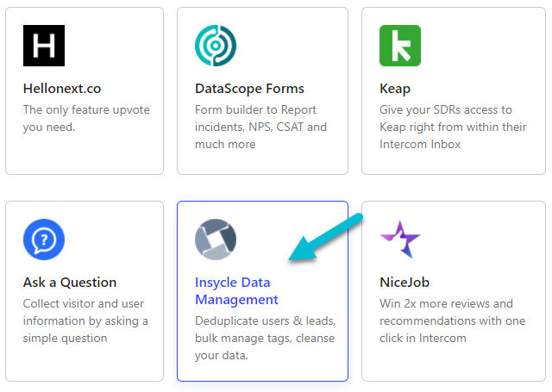Click the green Keap logo
This screenshot has height=392, width=552.
click(x=400, y=46)
